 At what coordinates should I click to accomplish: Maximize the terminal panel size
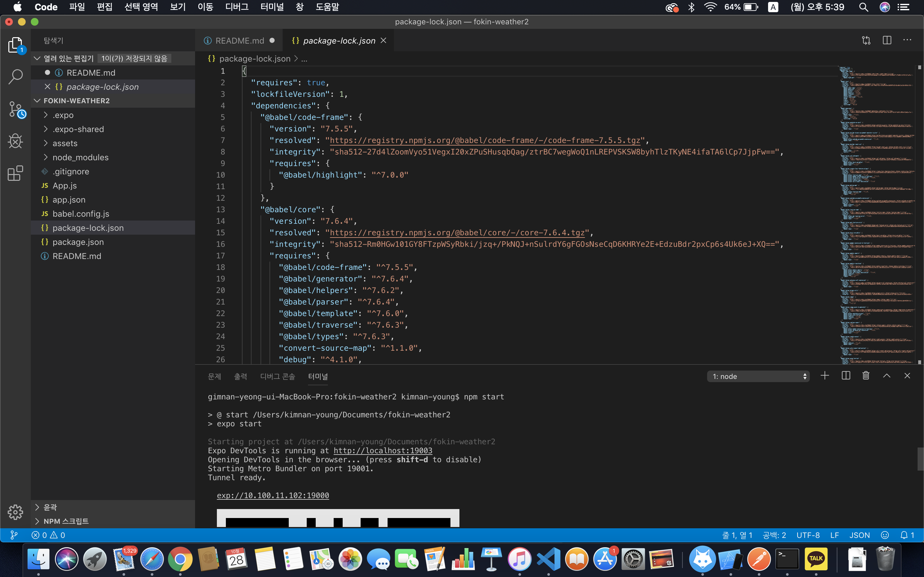click(886, 376)
